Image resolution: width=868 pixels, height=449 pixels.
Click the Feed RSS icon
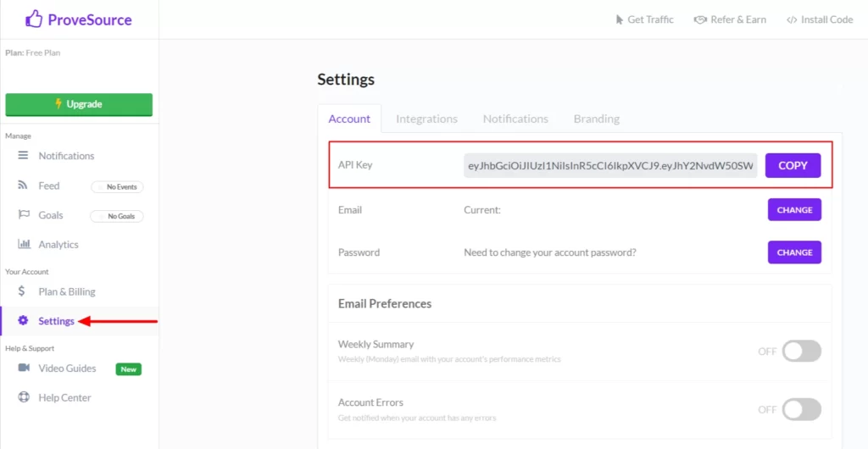[x=23, y=186]
